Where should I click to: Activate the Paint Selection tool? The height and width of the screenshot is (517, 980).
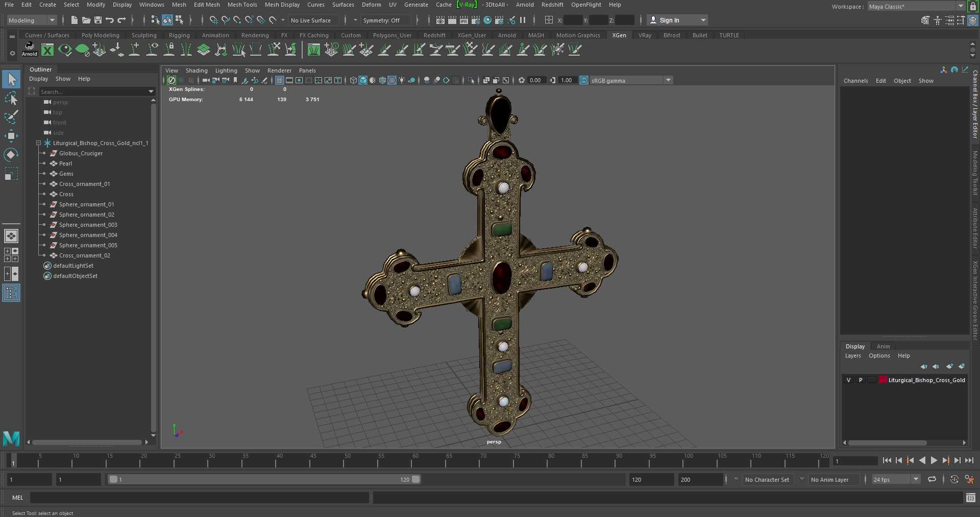click(x=11, y=117)
